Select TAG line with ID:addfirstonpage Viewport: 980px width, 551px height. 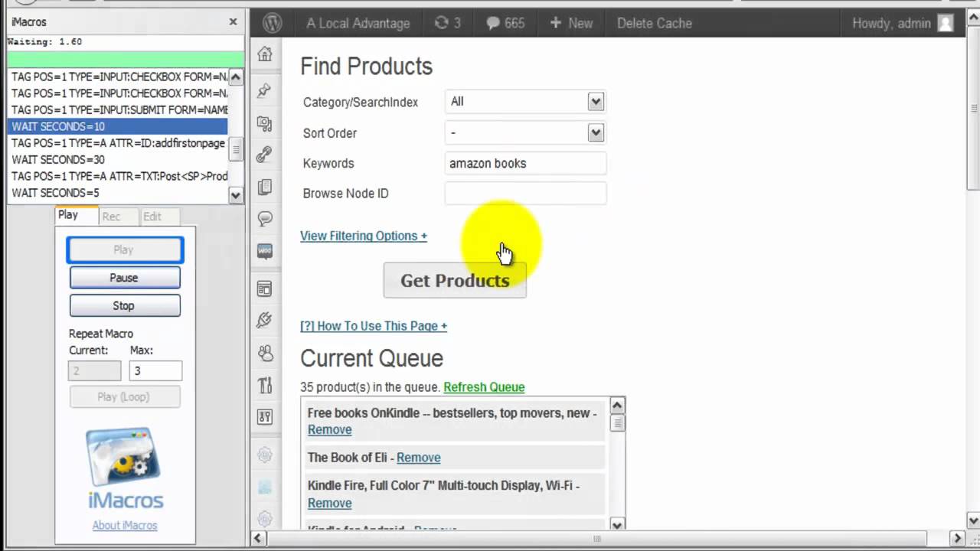[x=118, y=143]
